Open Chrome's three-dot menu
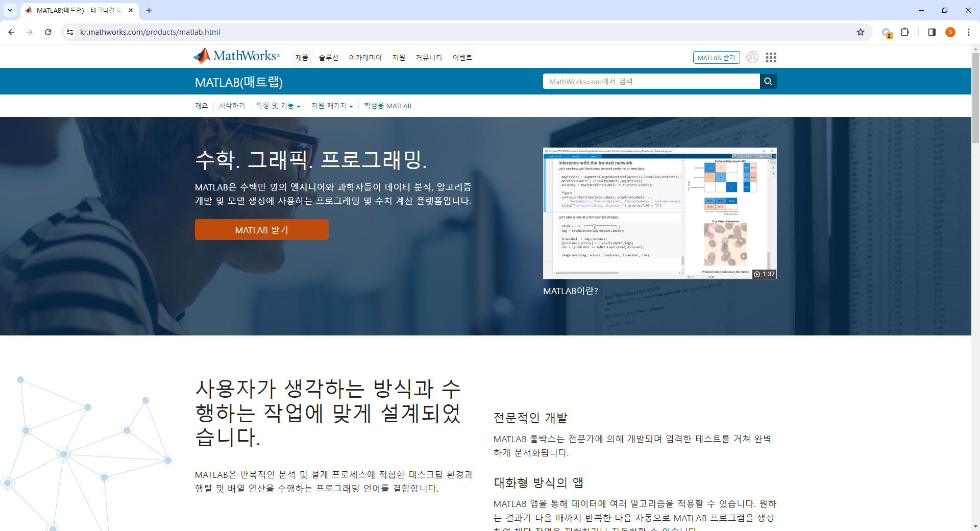Screen dimensions: 980x531 tap(968, 32)
